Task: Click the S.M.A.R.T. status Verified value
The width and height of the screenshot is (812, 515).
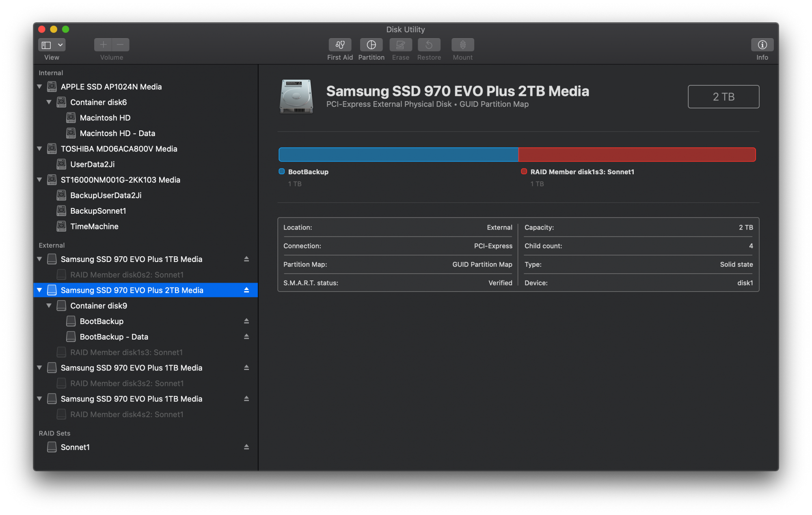Action: 500,283
